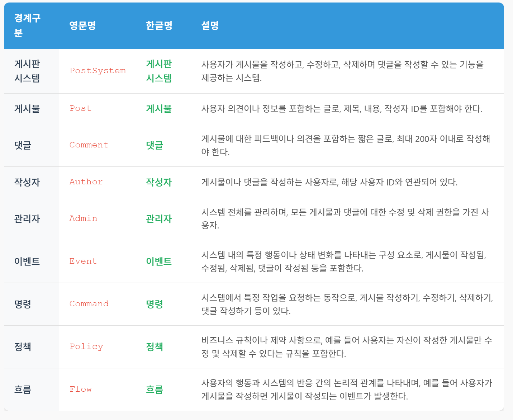This screenshot has width=513, height=420.
Task: Click the red Event code text
Action: pyautogui.click(x=83, y=261)
